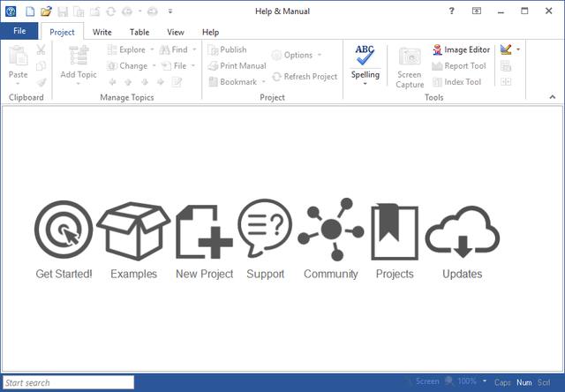Launch the Image Editor tool

click(461, 50)
